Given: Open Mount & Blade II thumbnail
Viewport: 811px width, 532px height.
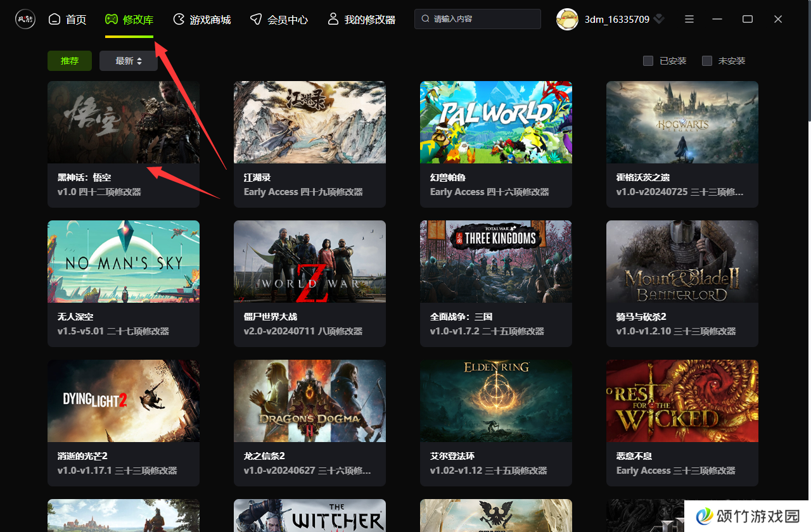Looking at the screenshot, I should [682, 262].
